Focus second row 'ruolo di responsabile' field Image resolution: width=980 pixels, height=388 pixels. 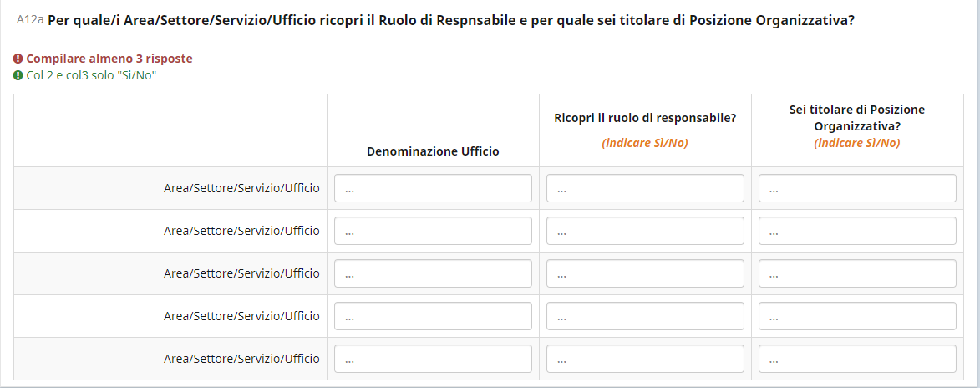pos(645,232)
